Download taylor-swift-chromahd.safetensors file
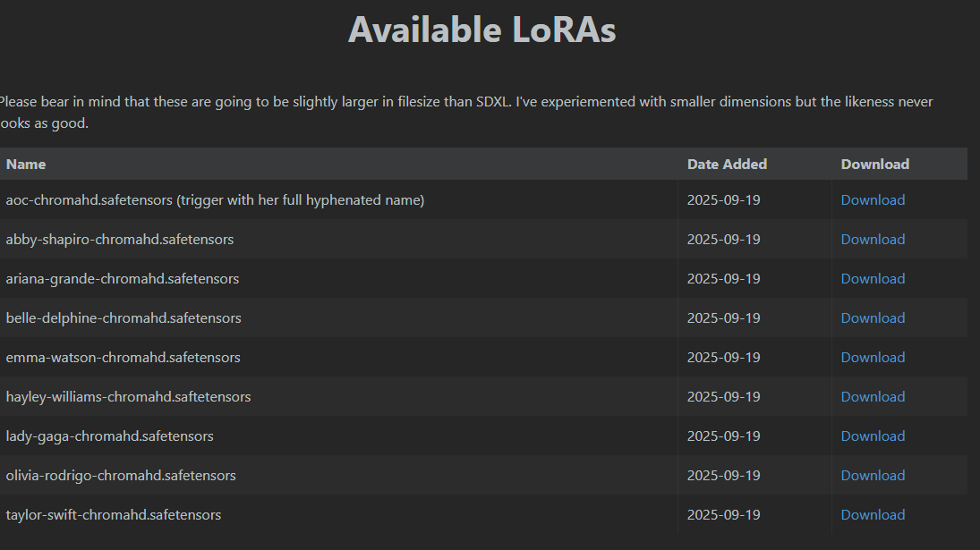980x550 pixels. 873,514
